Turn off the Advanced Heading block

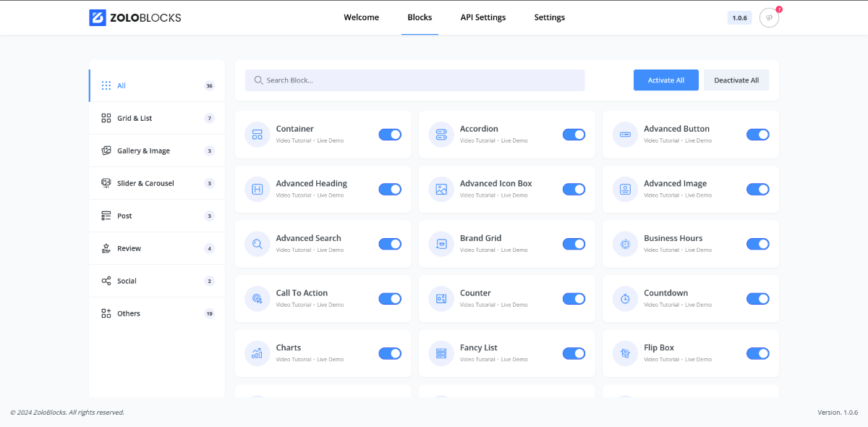pos(390,190)
